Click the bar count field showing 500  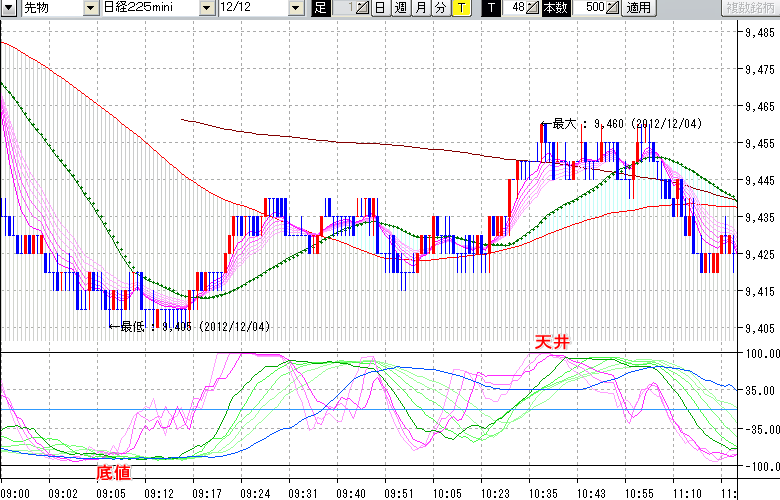click(x=588, y=8)
